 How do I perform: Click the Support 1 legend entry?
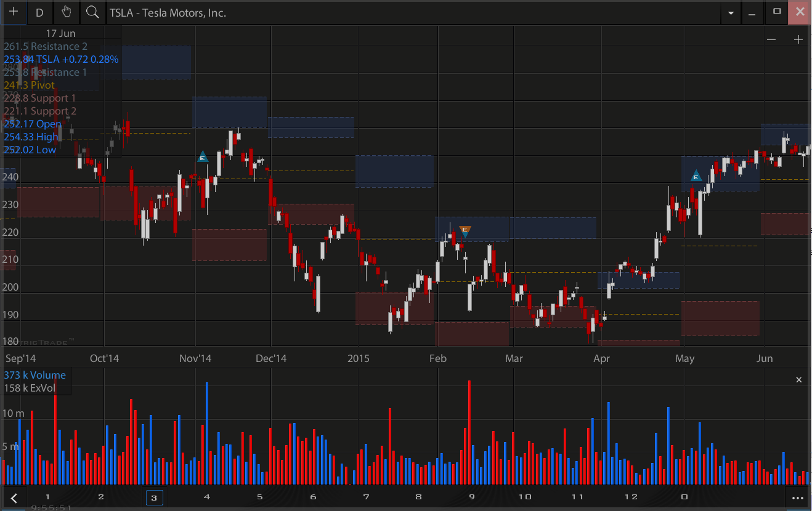(x=40, y=98)
